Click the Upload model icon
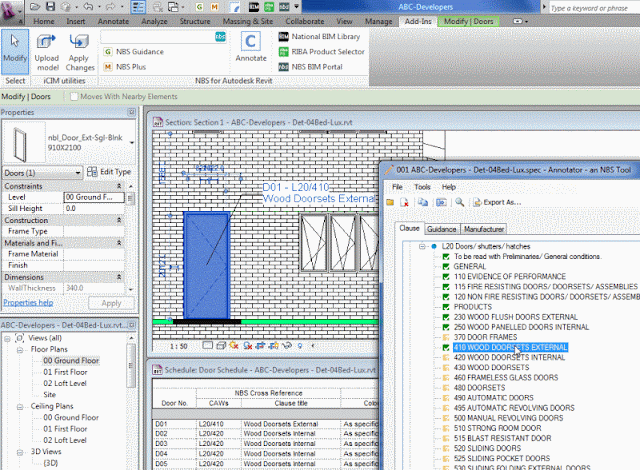This screenshot has height=470, width=640. click(x=46, y=41)
